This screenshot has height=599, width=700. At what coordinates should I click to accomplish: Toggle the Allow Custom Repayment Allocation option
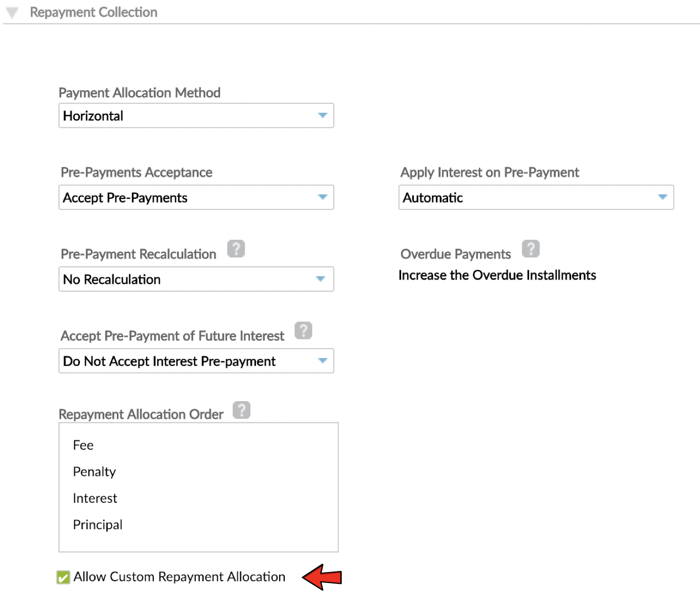pos(63,577)
